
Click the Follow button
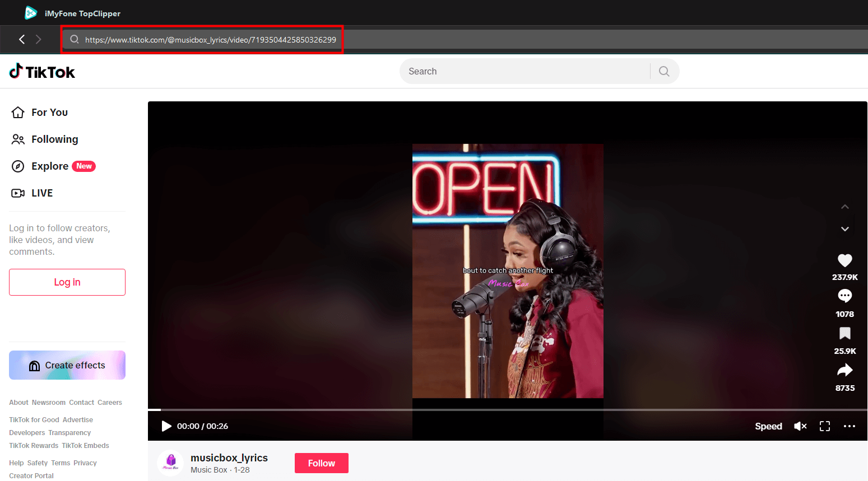pyautogui.click(x=322, y=463)
